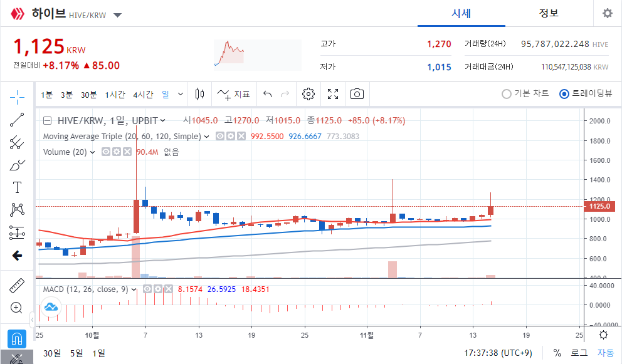Open Moving Average Triple settings
The image size is (622, 364).
click(231, 136)
